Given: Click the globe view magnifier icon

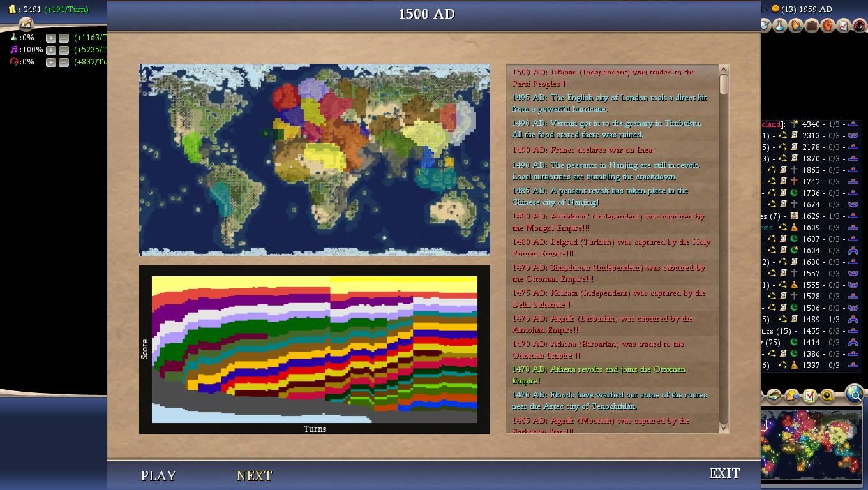Looking at the screenshot, I should pyautogui.click(x=854, y=394).
